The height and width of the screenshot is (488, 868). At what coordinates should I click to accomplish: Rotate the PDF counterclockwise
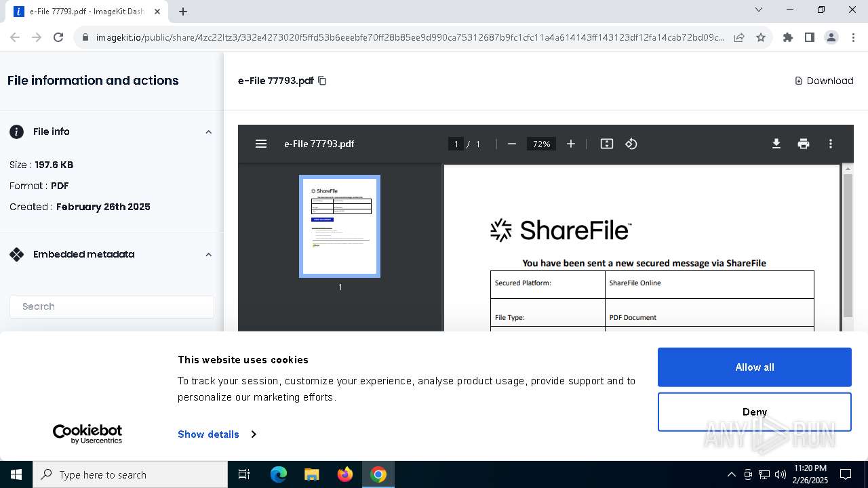pos(631,144)
